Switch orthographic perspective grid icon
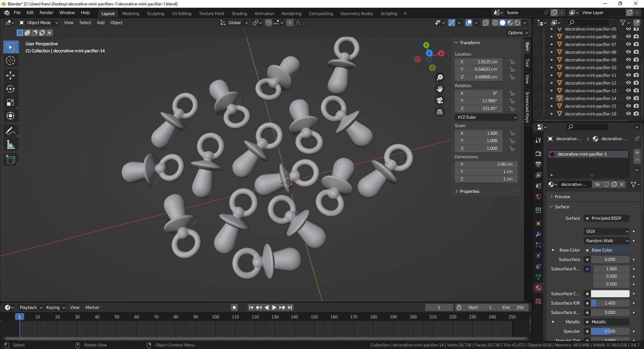 (439, 112)
